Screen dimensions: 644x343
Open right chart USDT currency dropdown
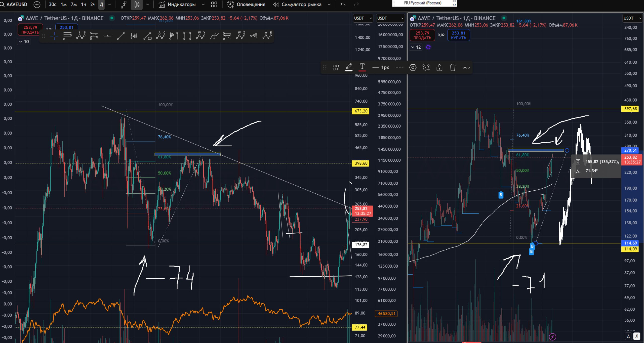(x=632, y=18)
